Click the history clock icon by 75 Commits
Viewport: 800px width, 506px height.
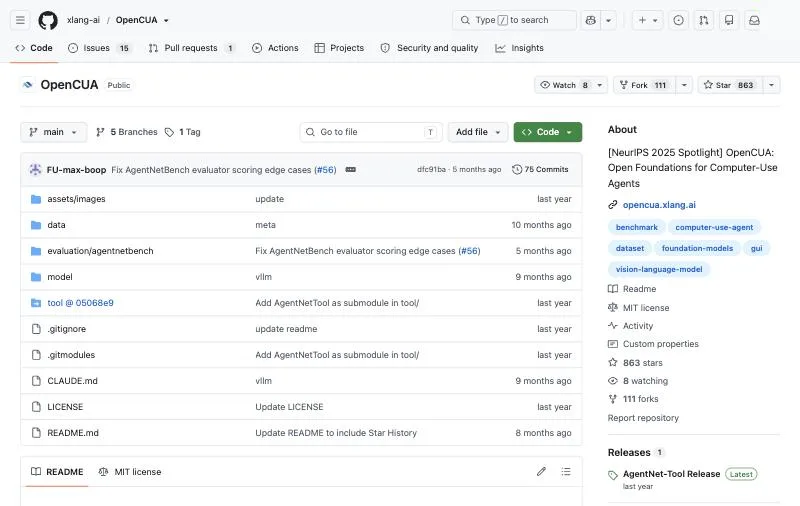tap(517, 169)
